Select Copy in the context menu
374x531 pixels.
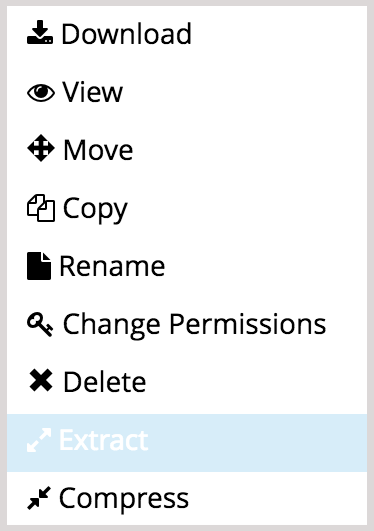coord(95,209)
